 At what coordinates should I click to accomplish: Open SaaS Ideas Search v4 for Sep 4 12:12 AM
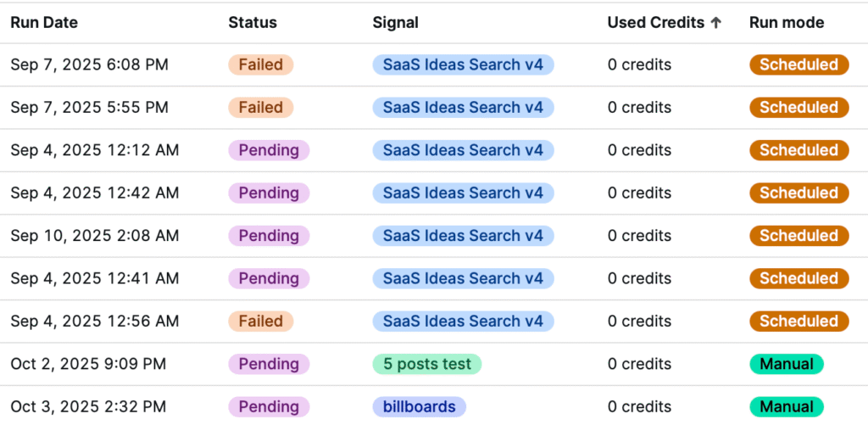click(x=463, y=150)
